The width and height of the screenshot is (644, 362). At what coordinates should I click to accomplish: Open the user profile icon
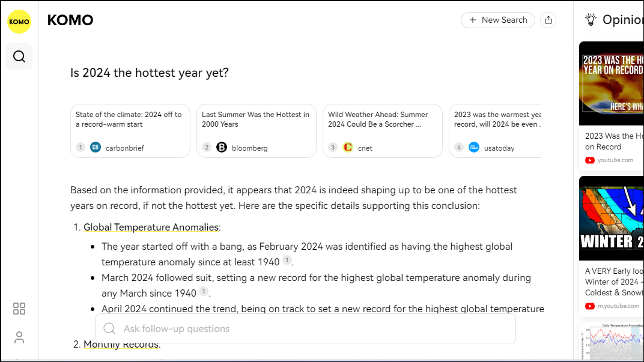(x=19, y=337)
